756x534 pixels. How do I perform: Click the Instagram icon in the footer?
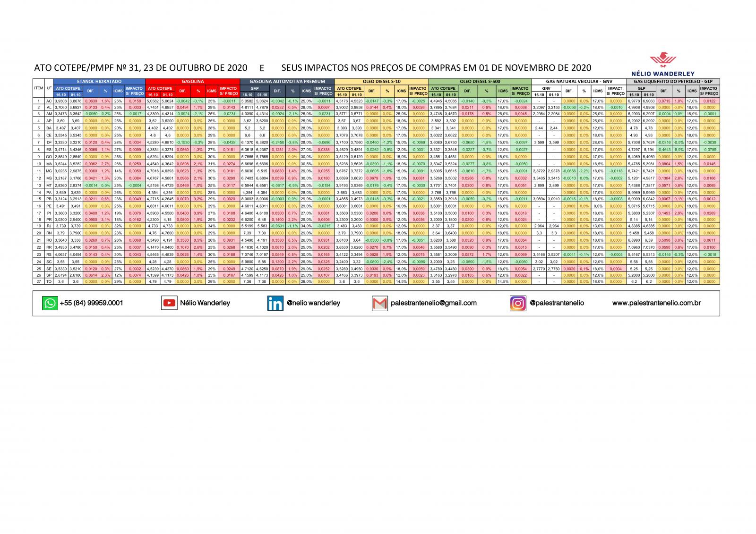(x=518, y=303)
